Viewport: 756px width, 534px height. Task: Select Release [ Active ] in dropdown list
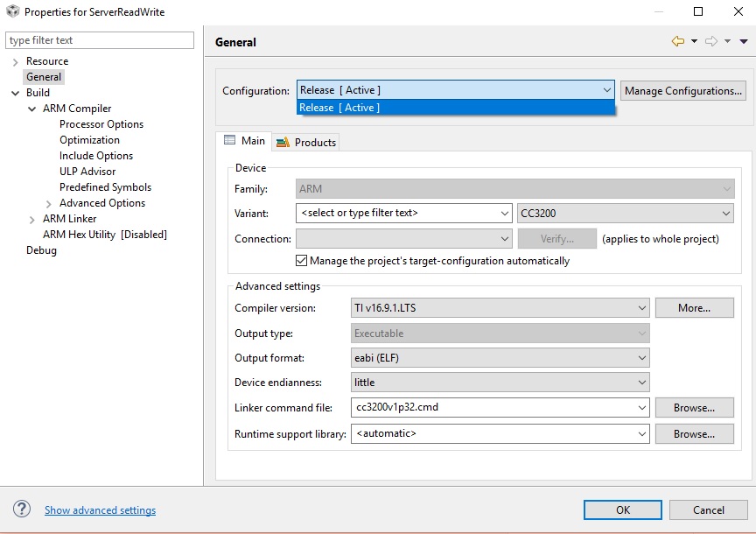tap(455, 108)
